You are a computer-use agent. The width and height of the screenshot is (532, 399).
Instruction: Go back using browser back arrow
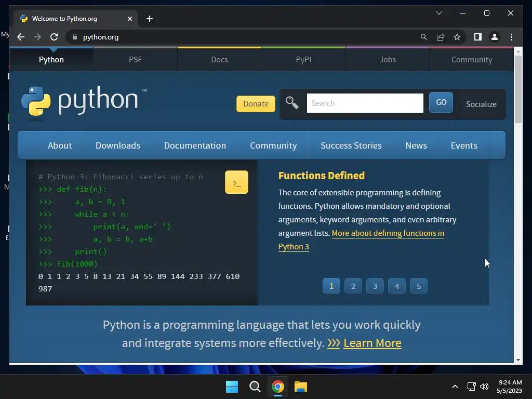[x=21, y=37]
